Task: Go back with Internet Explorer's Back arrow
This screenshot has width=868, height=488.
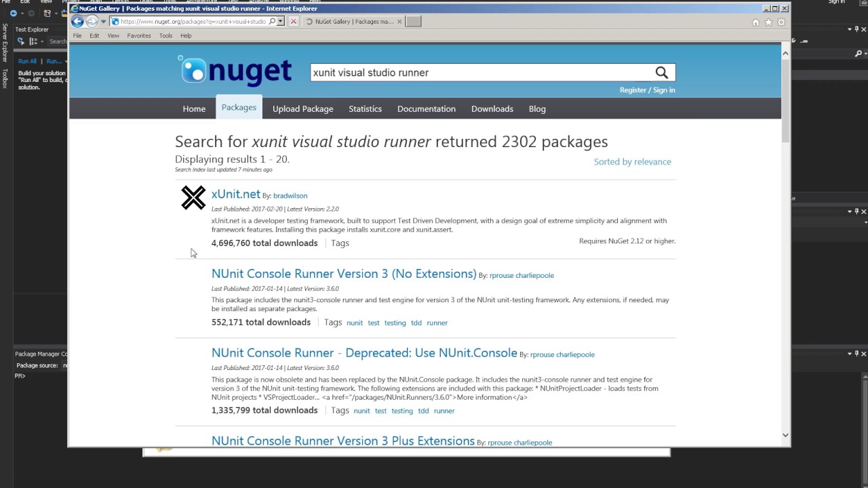Action: pos(77,22)
